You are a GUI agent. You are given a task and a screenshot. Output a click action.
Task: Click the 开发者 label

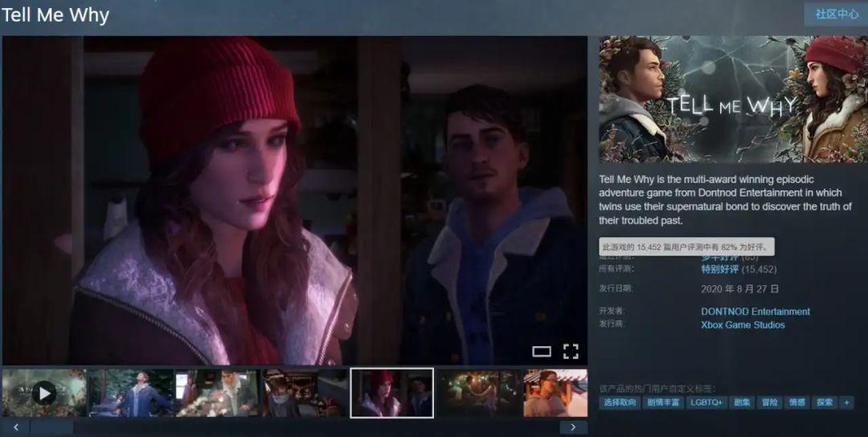tap(612, 311)
